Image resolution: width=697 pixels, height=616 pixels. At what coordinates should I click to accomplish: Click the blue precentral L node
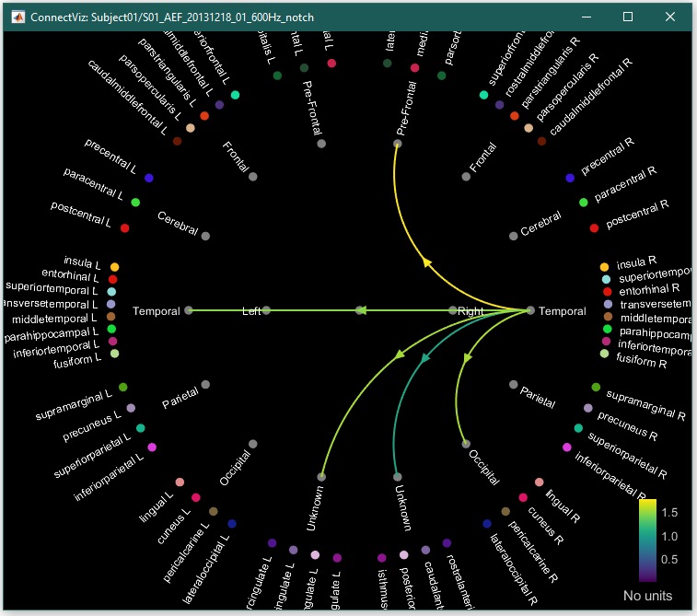pyautogui.click(x=149, y=178)
